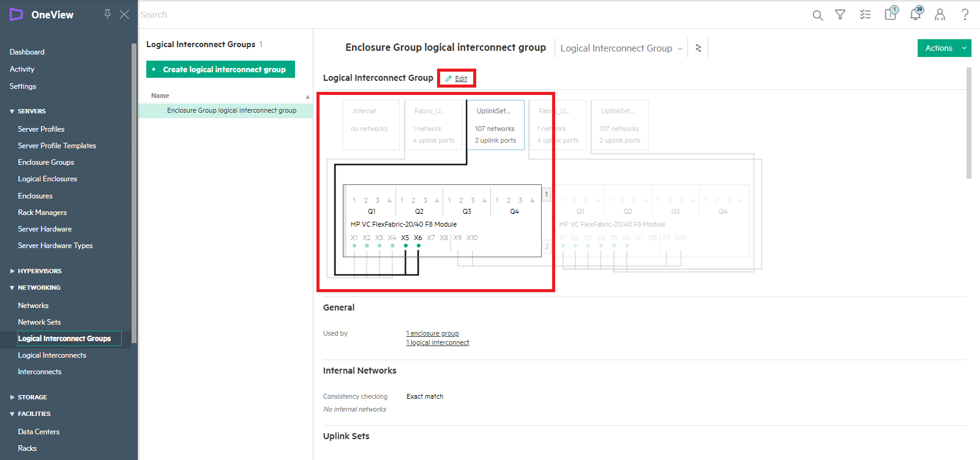Open Settings in the sidebar
This screenshot has height=460, width=980.
pyautogui.click(x=23, y=86)
